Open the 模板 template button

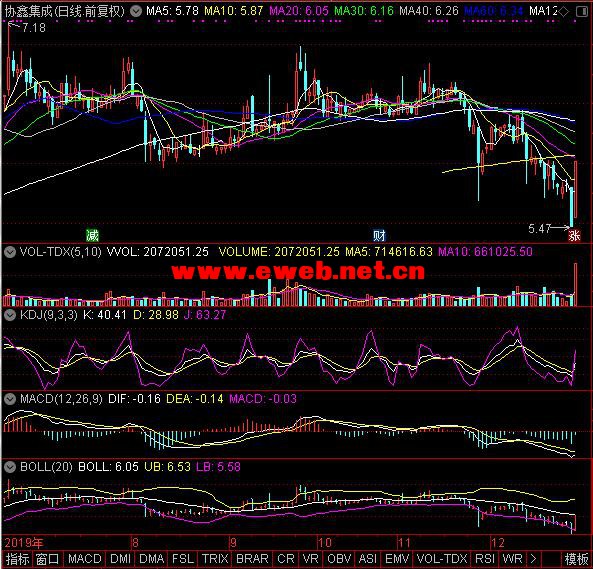pyautogui.click(x=576, y=559)
